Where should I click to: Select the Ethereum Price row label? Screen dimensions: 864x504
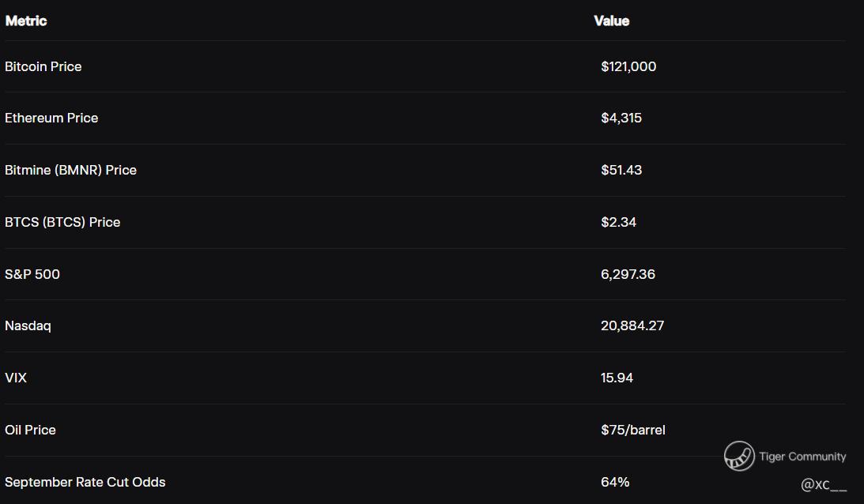coord(51,118)
